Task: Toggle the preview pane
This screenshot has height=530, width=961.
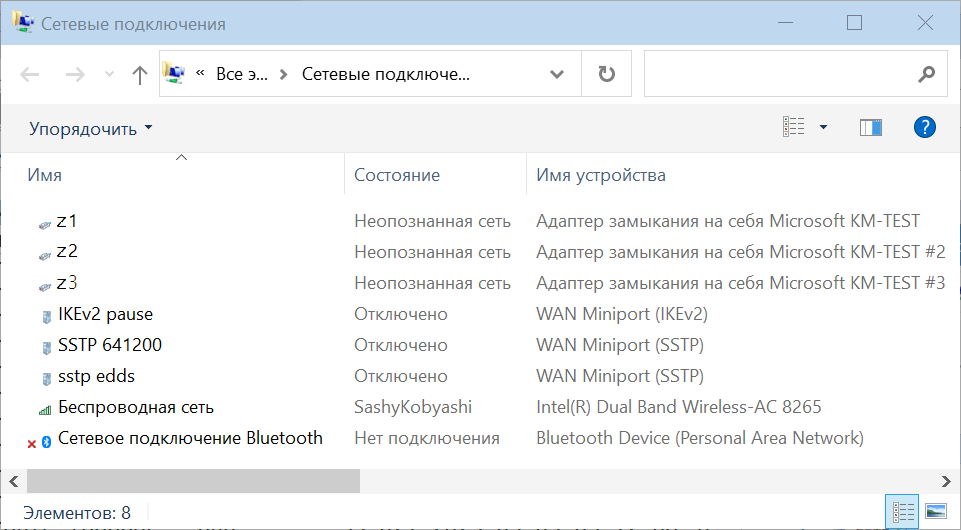Action: point(870,127)
